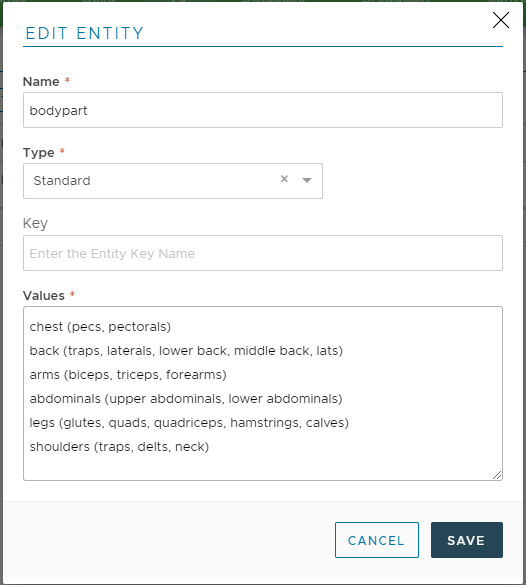Place cursor on the abdominals values line
This screenshot has width=526, height=585.
pos(186,399)
